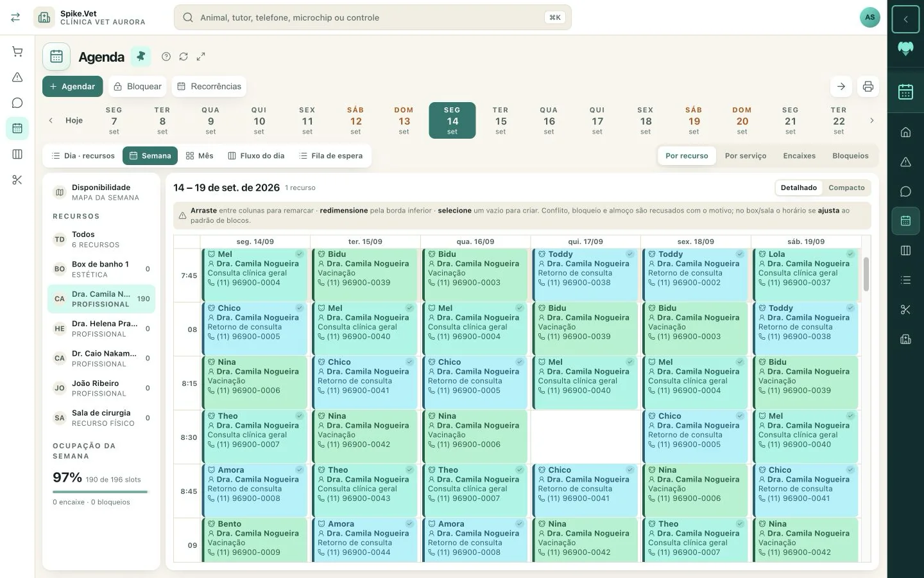Open the shopping cart icon in left sidebar

(x=17, y=51)
